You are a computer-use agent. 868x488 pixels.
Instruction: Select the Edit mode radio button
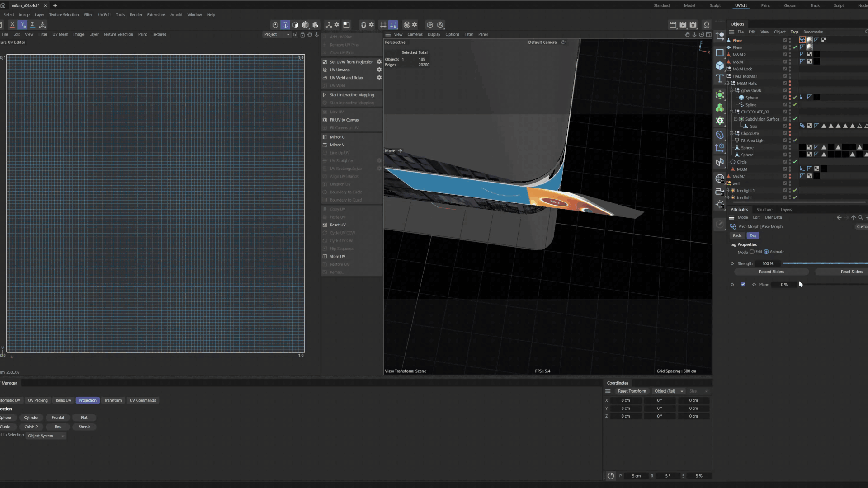[x=752, y=252]
